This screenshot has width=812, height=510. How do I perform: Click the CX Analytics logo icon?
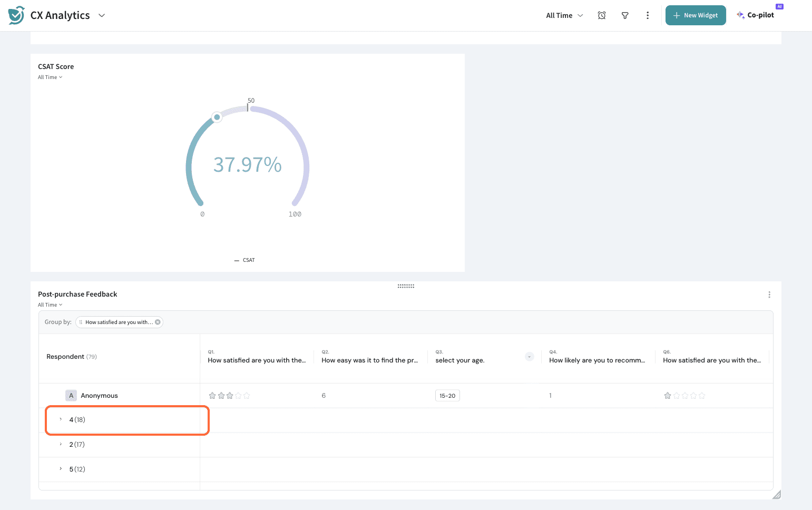tap(16, 15)
